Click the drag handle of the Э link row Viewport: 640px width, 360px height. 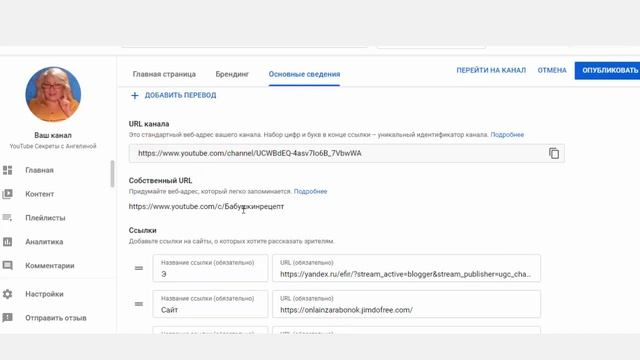click(139, 268)
